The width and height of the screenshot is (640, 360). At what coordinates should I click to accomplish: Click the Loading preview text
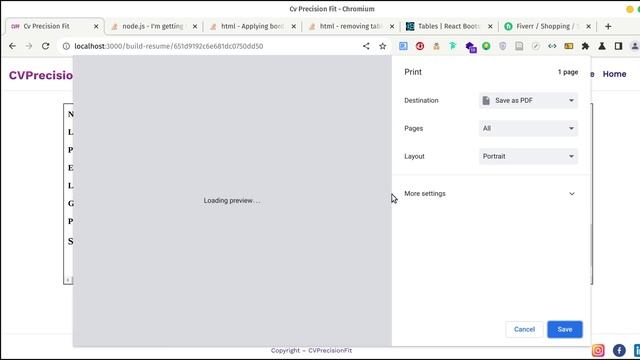point(232,200)
